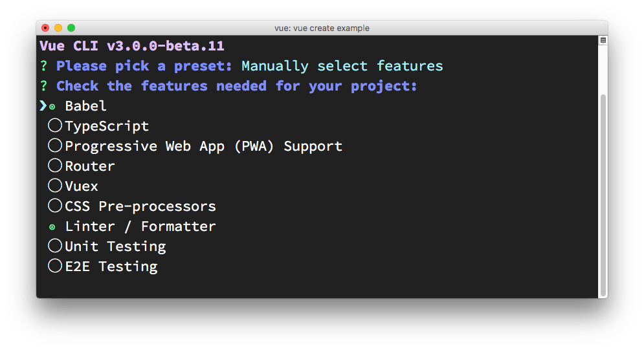Uncheck the Linter / Formatter option
The image size is (644, 350).
point(53,227)
